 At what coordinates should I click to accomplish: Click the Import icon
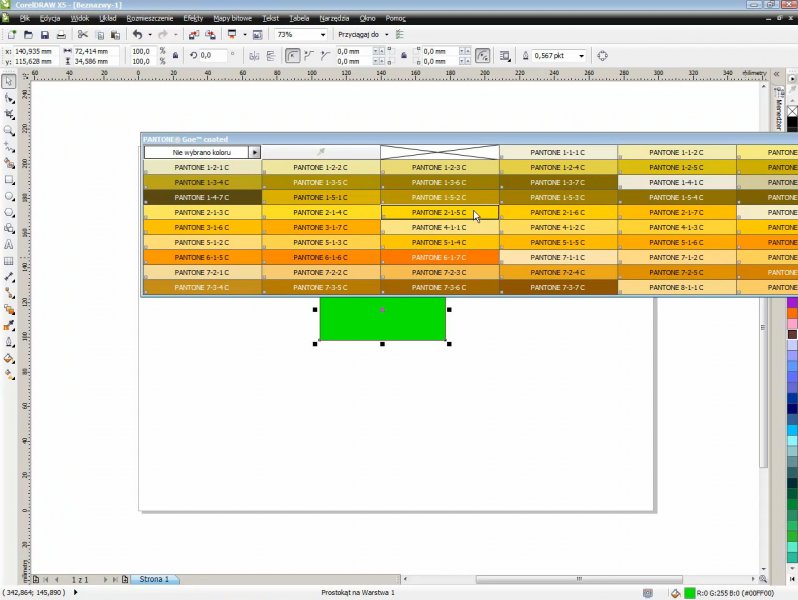click(194, 35)
